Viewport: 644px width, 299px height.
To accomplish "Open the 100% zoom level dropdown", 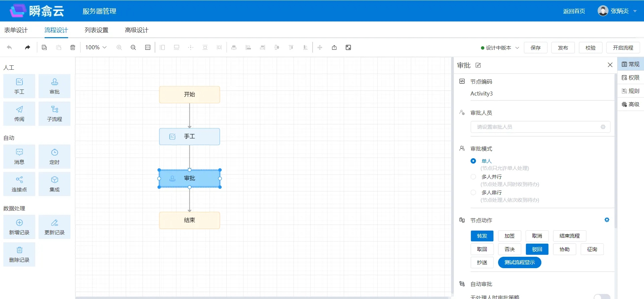I will pyautogui.click(x=96, y=48).
